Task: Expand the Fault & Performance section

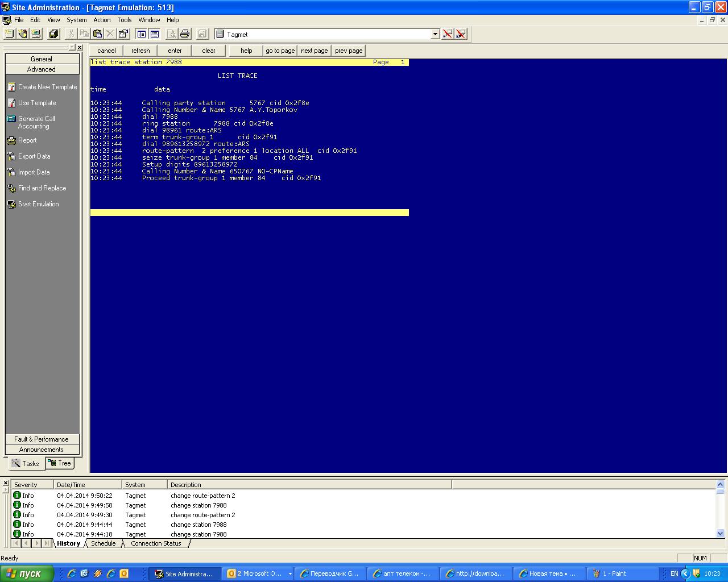Action: coord(42,439)
